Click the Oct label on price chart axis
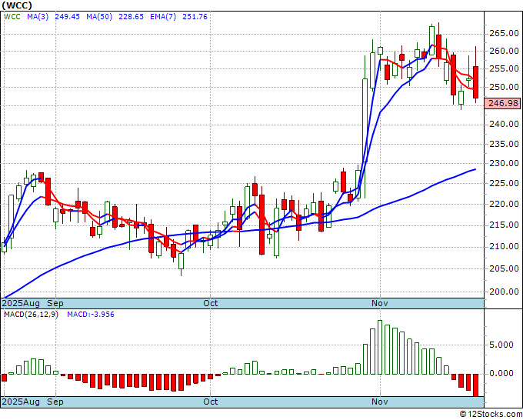Image resolution: width=523 pixels, height=420 pixels. click(211, 303)
